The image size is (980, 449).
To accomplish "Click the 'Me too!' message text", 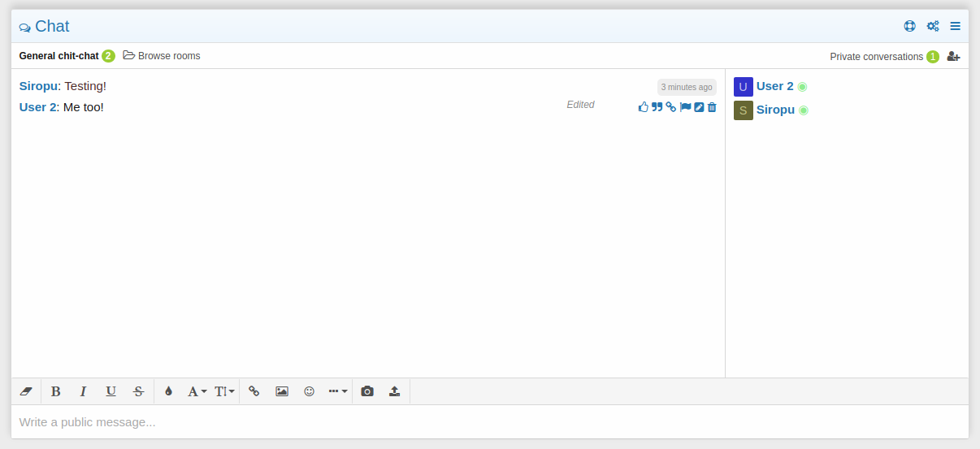I will [83, 107].
